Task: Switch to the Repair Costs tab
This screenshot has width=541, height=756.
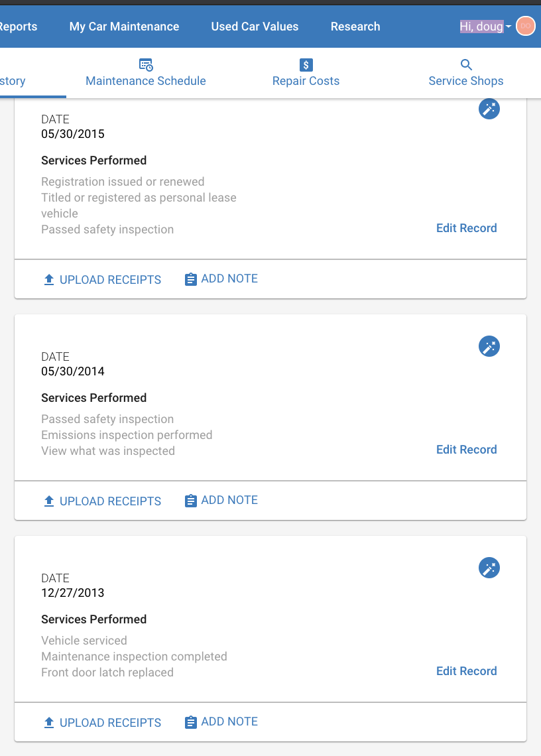Action: (306, 74)
